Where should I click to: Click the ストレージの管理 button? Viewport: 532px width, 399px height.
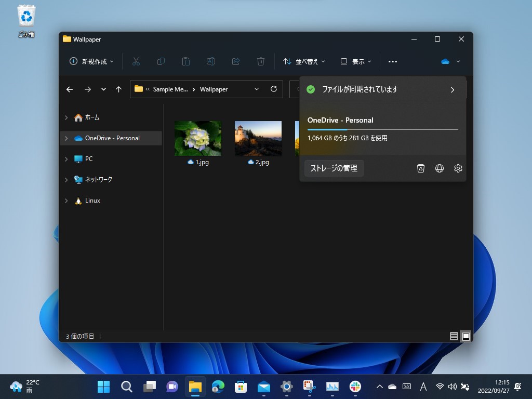(334, 168)
